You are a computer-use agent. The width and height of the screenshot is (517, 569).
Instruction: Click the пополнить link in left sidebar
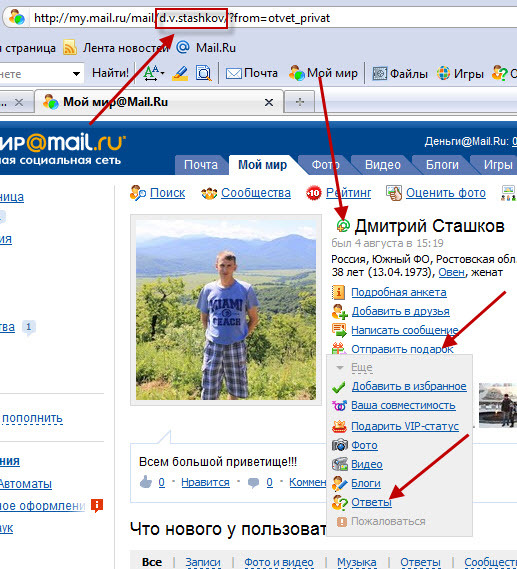(32, 418)
